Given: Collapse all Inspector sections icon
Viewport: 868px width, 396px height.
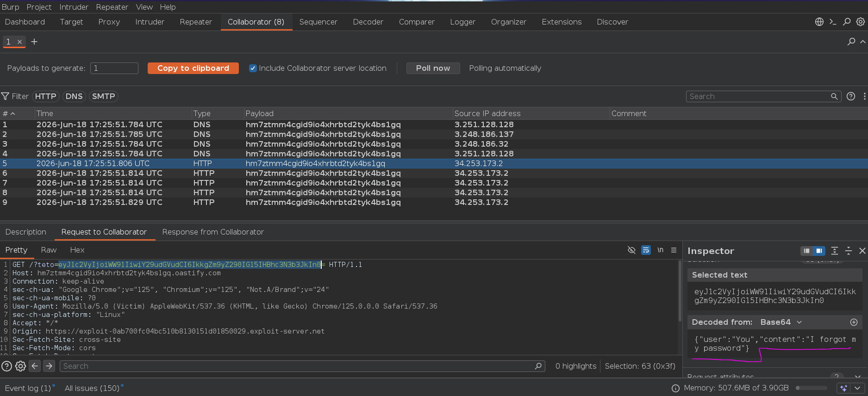Looking at the screenshot, I should tap(849, 251).
